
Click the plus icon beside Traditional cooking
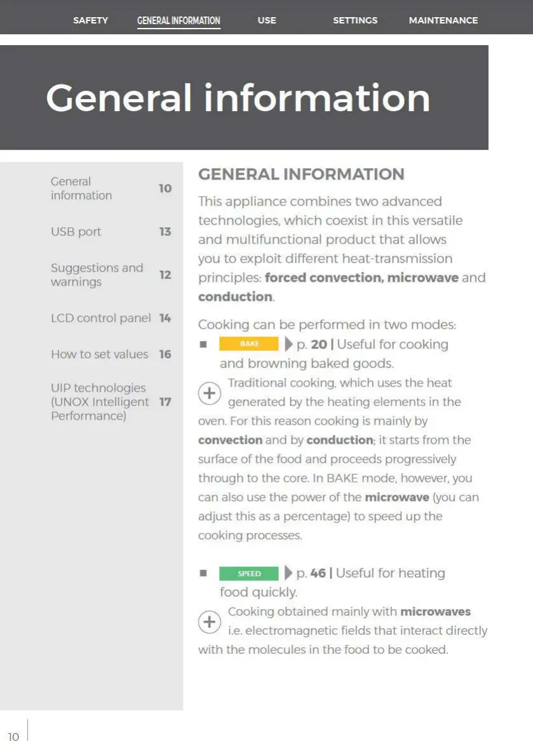pos(210,393)
